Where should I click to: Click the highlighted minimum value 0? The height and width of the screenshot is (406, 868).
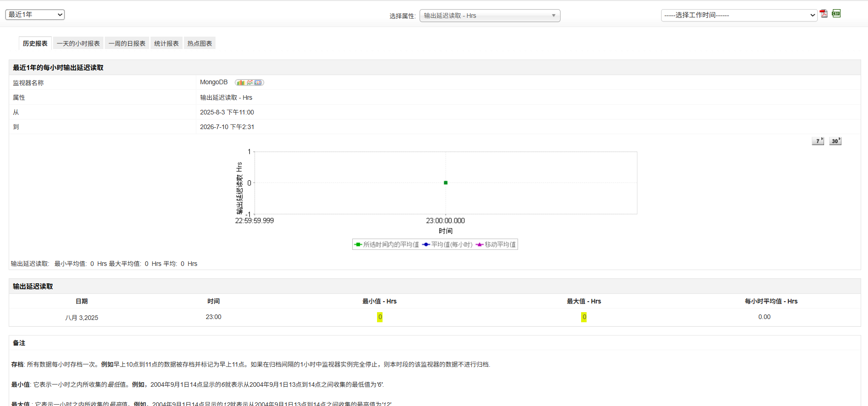click(380, 317)
